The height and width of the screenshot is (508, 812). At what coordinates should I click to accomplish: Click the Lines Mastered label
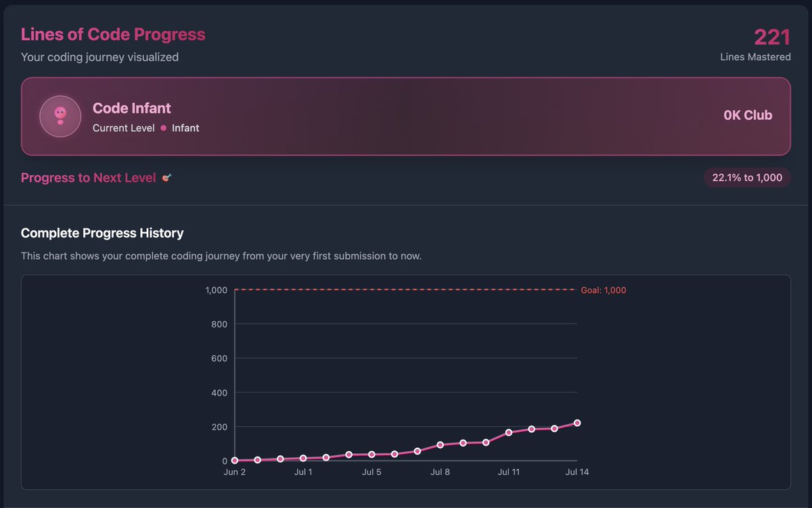[755, 57]
